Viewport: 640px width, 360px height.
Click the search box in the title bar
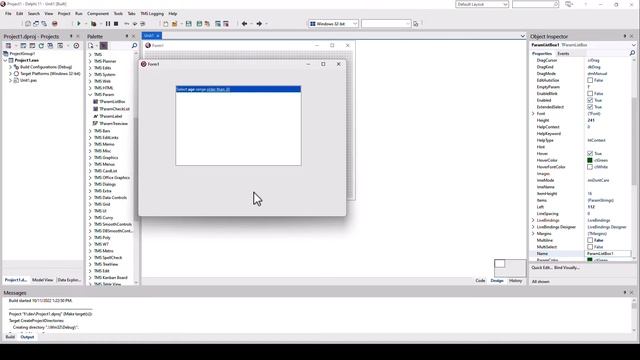click(x=536, y=4)
